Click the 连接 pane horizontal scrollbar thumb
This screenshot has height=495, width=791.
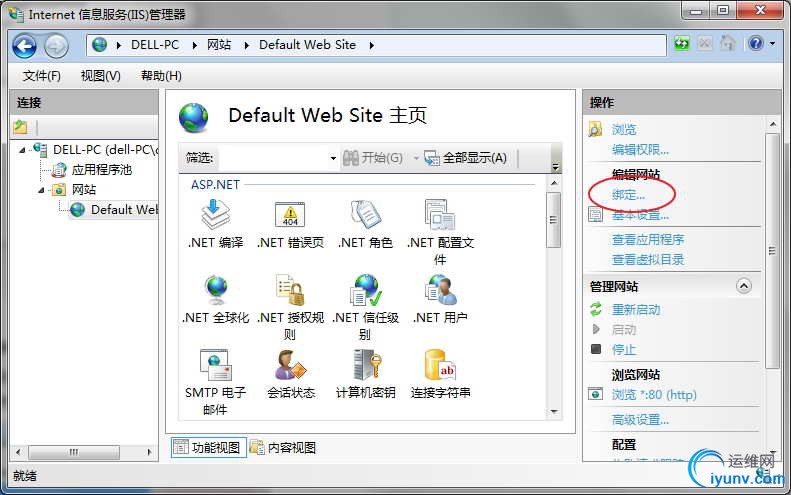(x=74, y=452)
